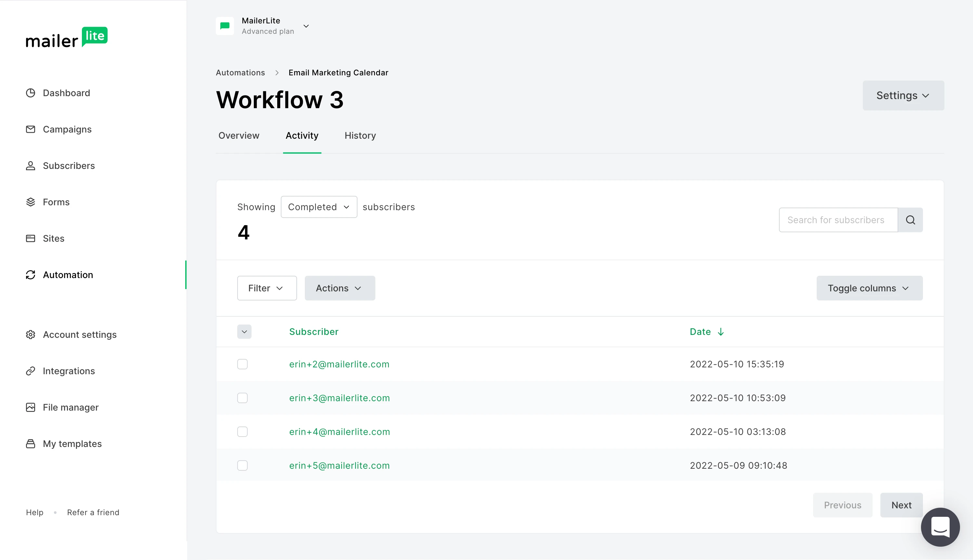973x560 pixels.
Task: Open Campaigns via envelope icon
Action: (31, 129)
